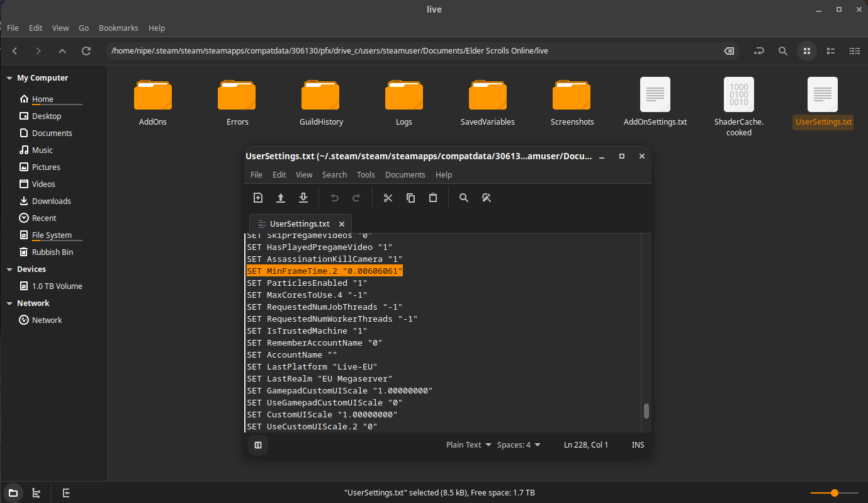The width and height of the screenshot is (868, 503).
Task: Open file manager Bookmarks menu
Action: coord(118,28)
